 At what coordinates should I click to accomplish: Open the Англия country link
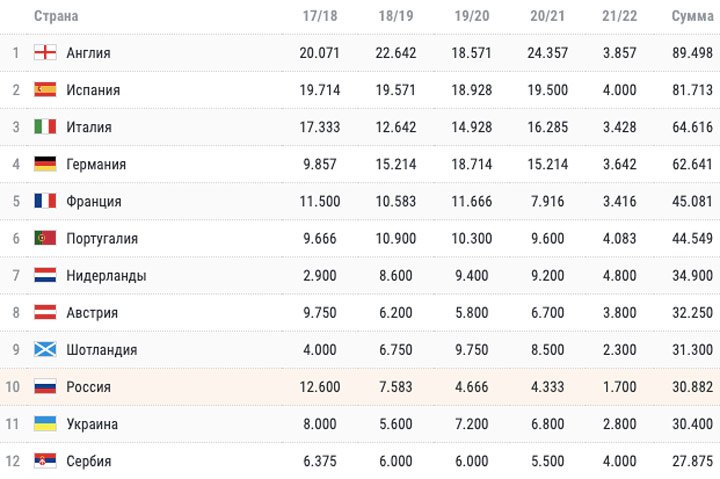click(x=88, y=53)
